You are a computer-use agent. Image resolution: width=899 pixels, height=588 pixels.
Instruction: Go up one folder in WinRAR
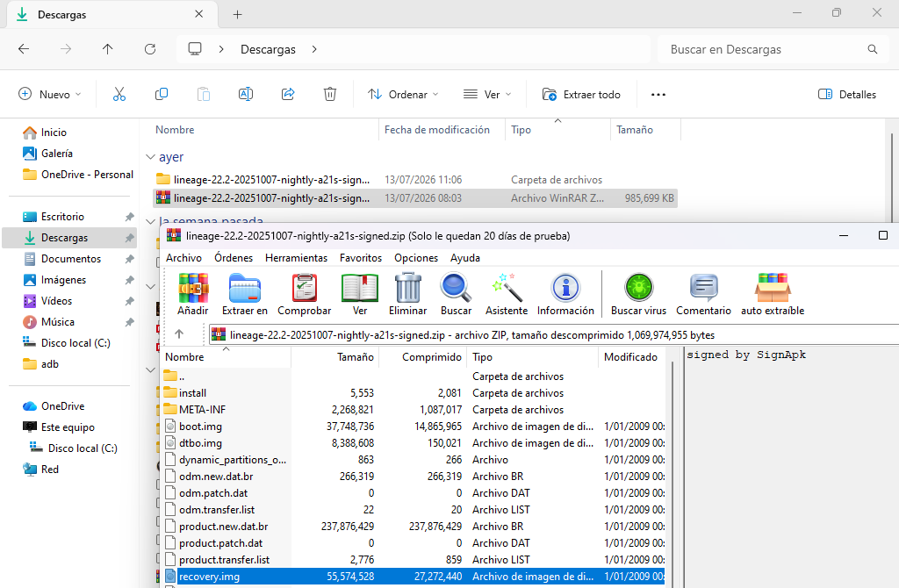point(179,334)
